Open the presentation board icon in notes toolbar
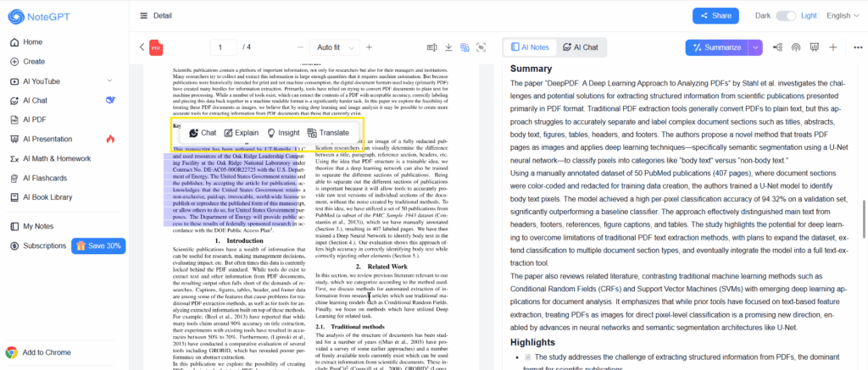This screenshot has width=868, height=370. [x=815, y=47]
